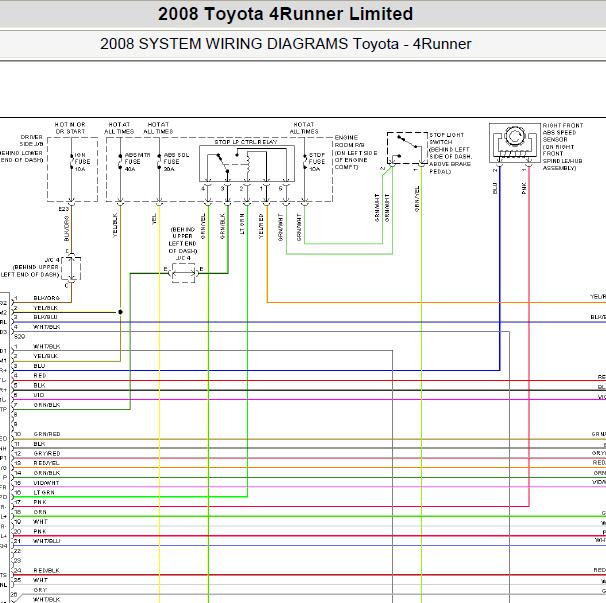Click vertical 'GRN/YEL' label under relay pin 4
Image resolution: width=606 pixels, height=603 pixels.
(x=203, y=226)
